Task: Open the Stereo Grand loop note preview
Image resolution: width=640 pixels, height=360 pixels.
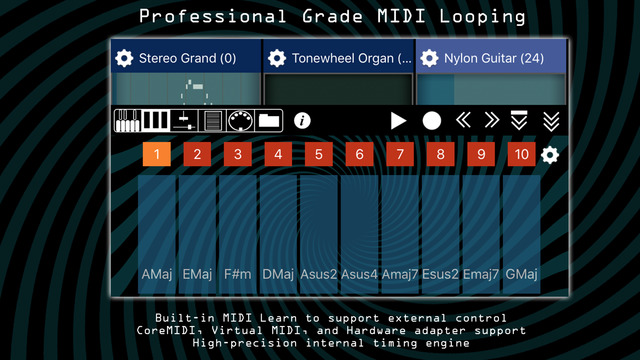Action: pos(186,89)
